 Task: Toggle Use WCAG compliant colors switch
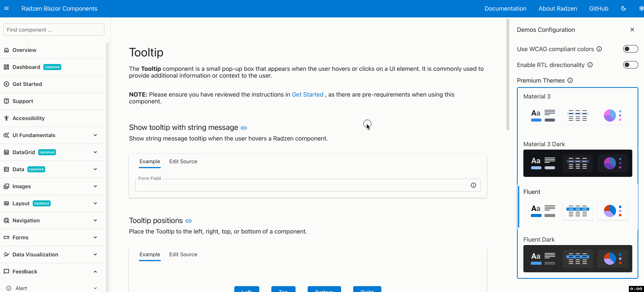pos(631,49)
